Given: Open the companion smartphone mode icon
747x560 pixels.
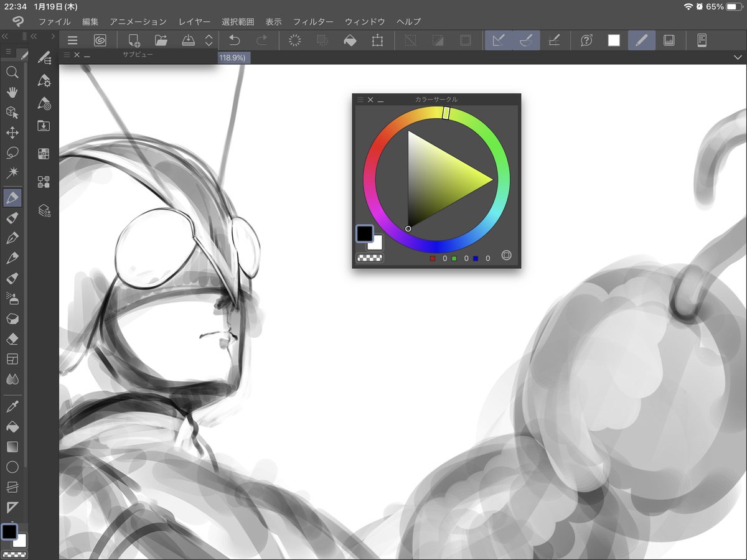Looking at the screenshot, I should [x=702, y=40].
